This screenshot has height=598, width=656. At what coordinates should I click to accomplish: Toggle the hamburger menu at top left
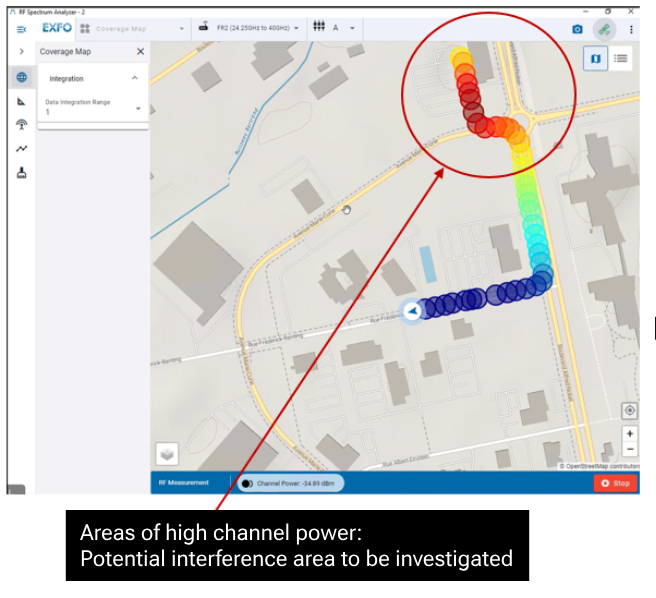21,29
